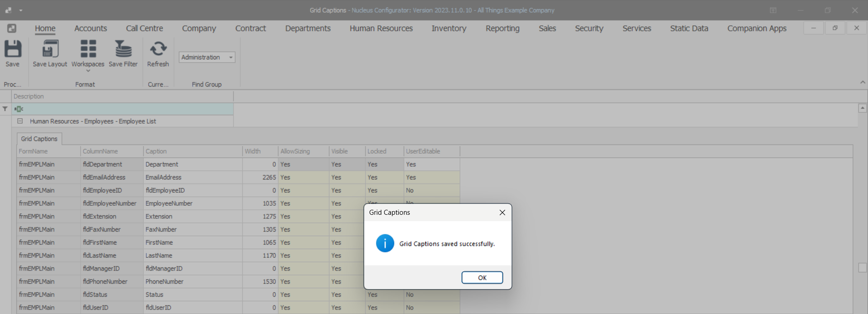Minimize the inner ribbon document window
The width and height of the screenshot is (868, 314).
pos(814,28)
